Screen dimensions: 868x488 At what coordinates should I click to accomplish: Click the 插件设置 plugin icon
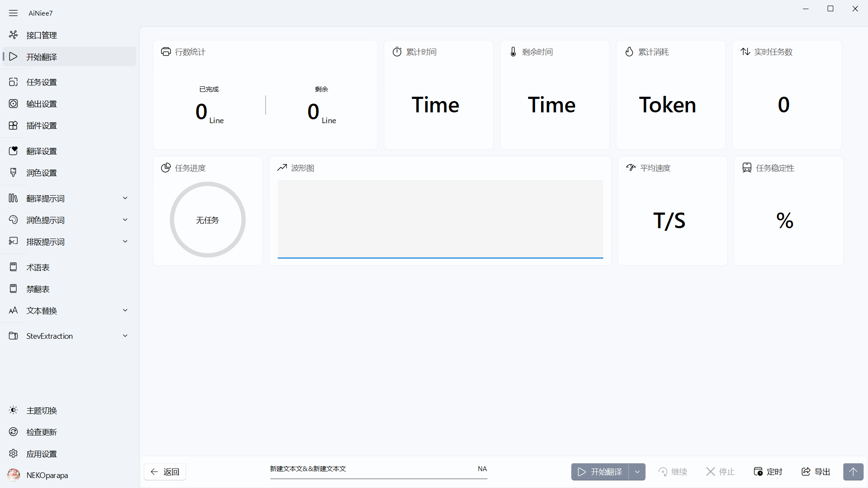13,125
